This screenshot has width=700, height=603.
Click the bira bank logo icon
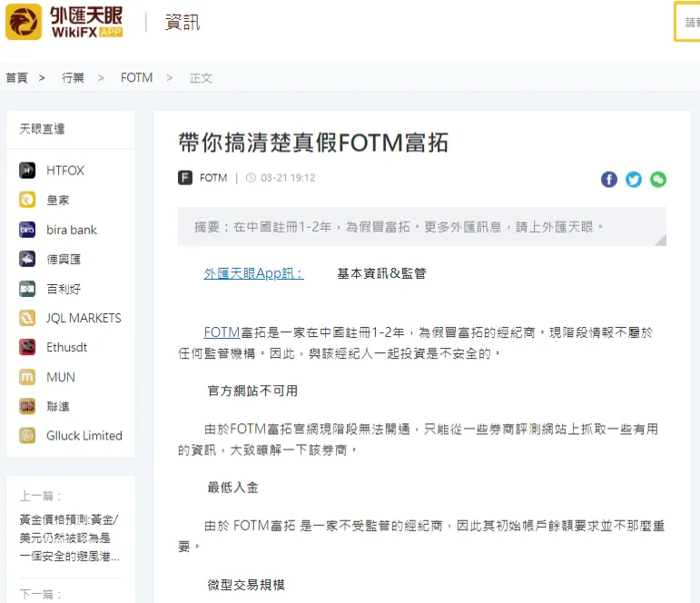27,230
